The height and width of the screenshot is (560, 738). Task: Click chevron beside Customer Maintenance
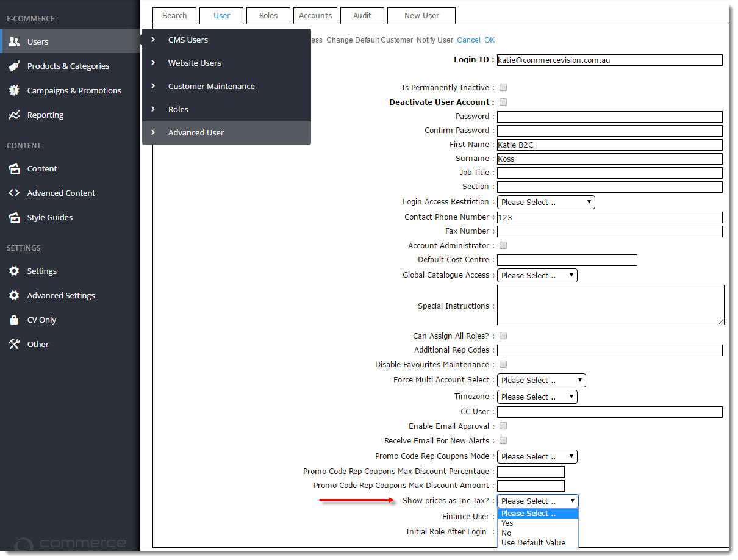153,86
